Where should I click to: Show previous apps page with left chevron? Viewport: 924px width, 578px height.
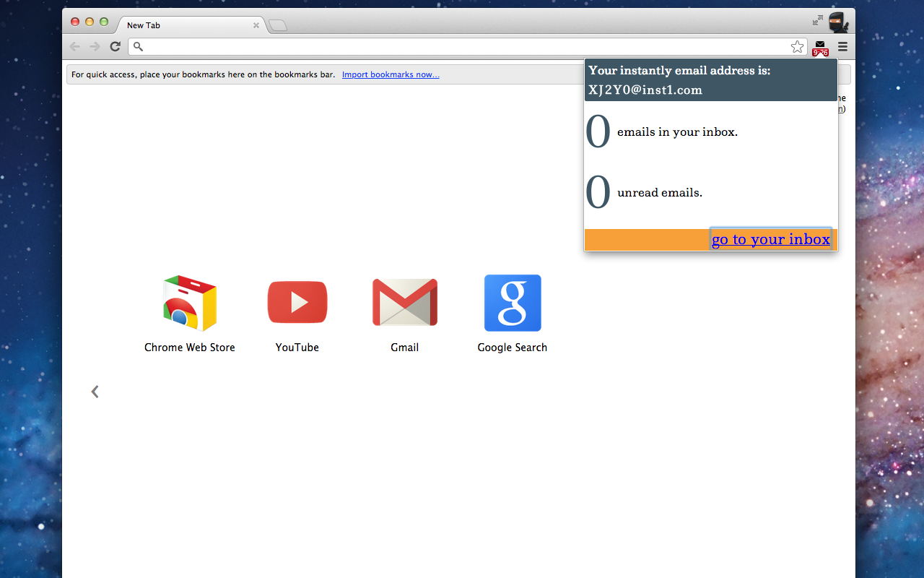(95, 392)
